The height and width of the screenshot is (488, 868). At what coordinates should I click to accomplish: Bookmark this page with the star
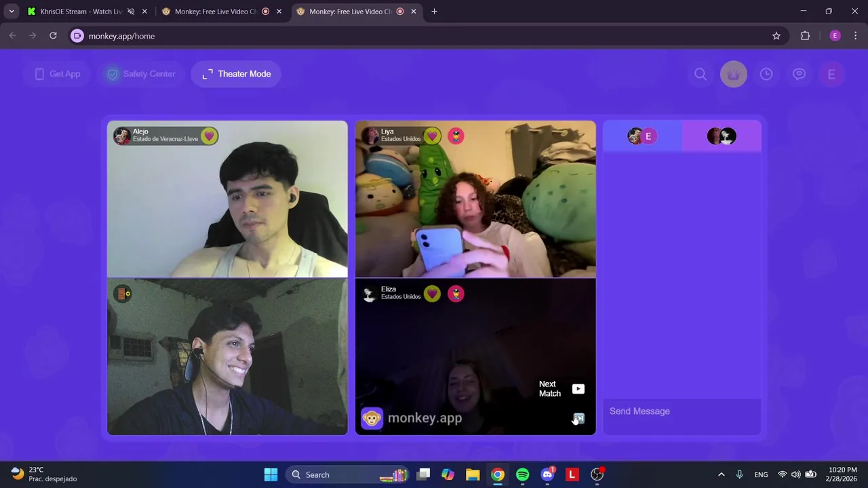[776, 36]
